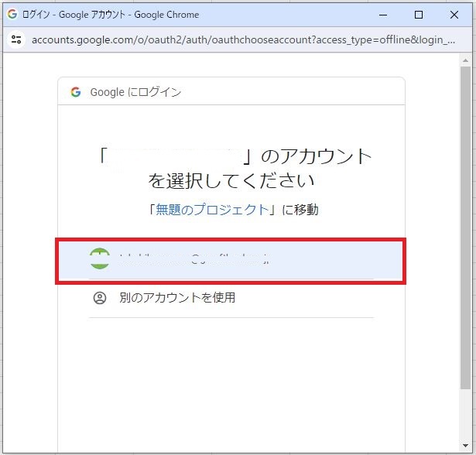Click the Google にログイン header text
This screenshot has height=455, width=476.
pyautogui.click(x=135, y=92)
